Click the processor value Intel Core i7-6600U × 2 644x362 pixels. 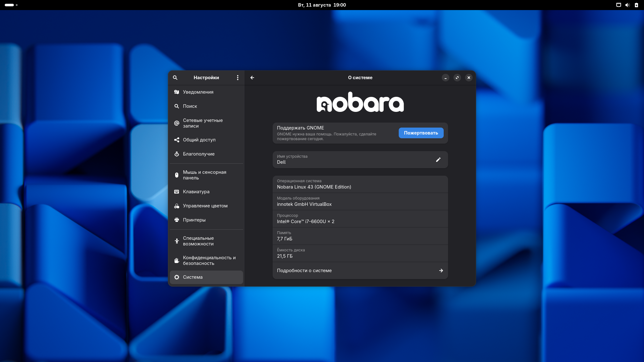[306, 222]
